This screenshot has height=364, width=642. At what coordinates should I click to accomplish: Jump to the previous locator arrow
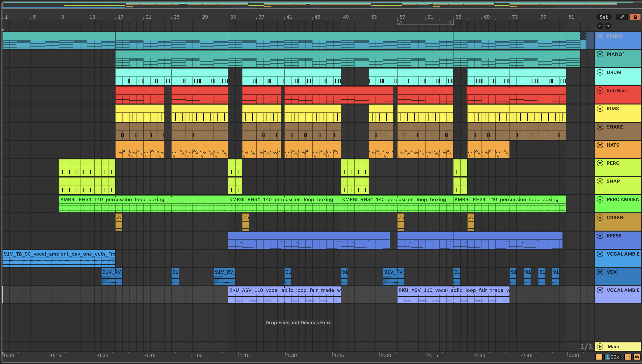click(600, 26)
